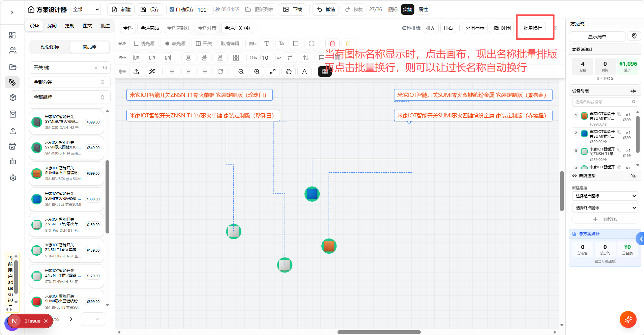Delete selected item with red trash icon
Screen dimensions: 644x335
pyautogui.click(x=332, y=44)
